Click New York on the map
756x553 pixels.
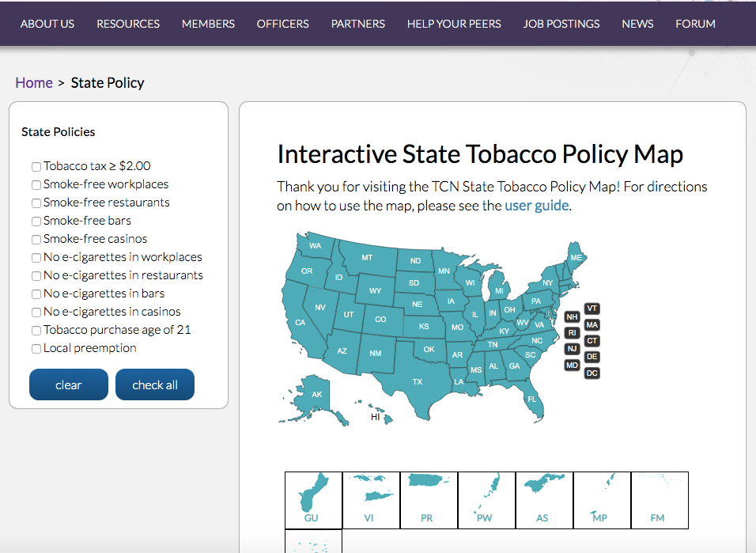click(547, 282)
